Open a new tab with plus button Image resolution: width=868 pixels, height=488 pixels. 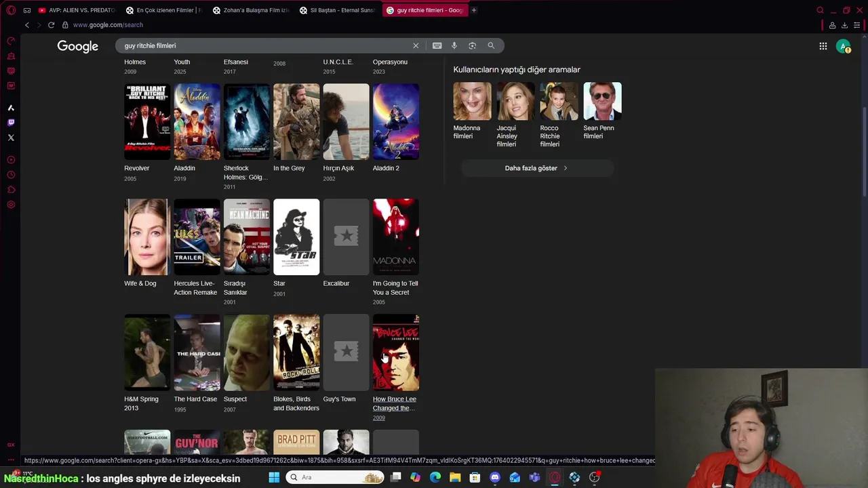(x=474, y=10)
